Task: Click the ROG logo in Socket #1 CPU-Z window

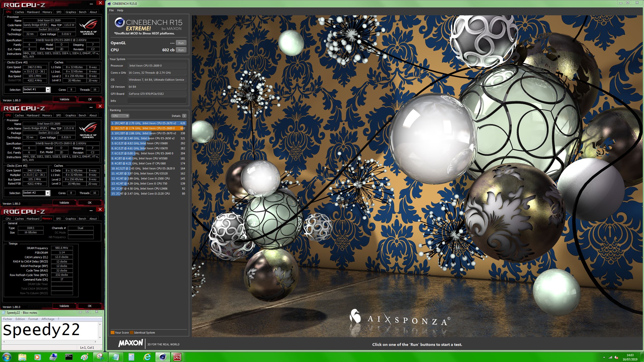Action: tap(88, 27)
